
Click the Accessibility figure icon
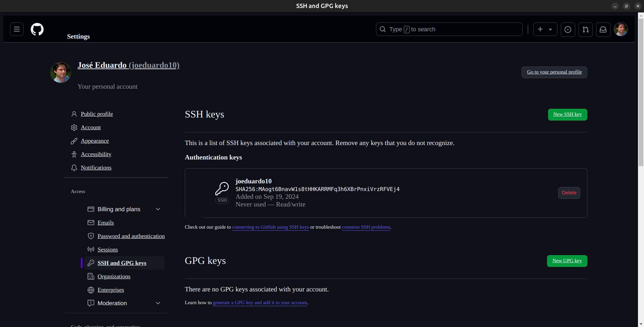74,154
